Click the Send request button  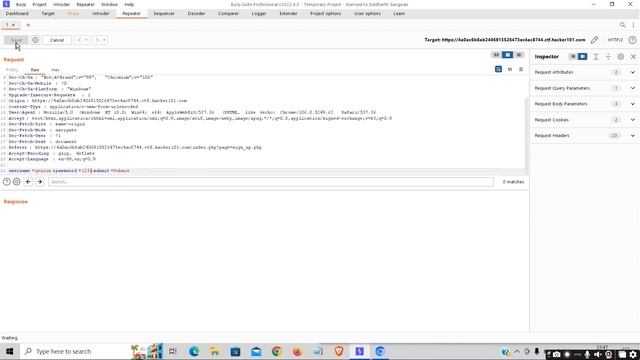tap(16, 40)
